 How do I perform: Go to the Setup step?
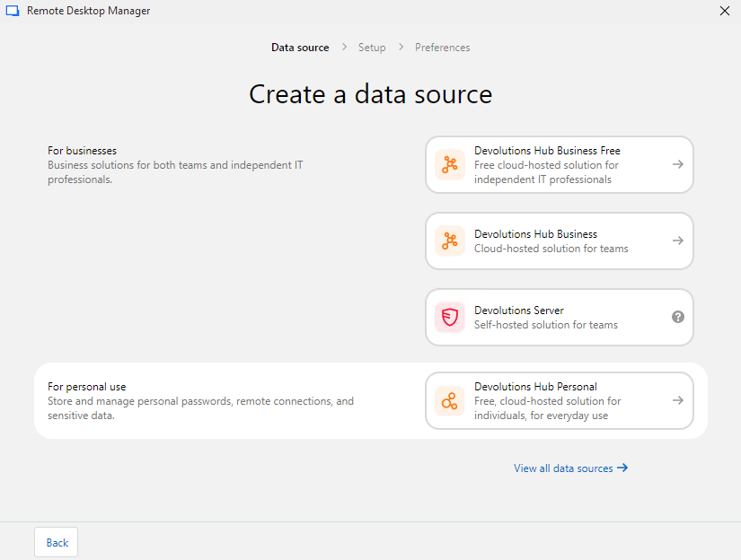(372, 48)
